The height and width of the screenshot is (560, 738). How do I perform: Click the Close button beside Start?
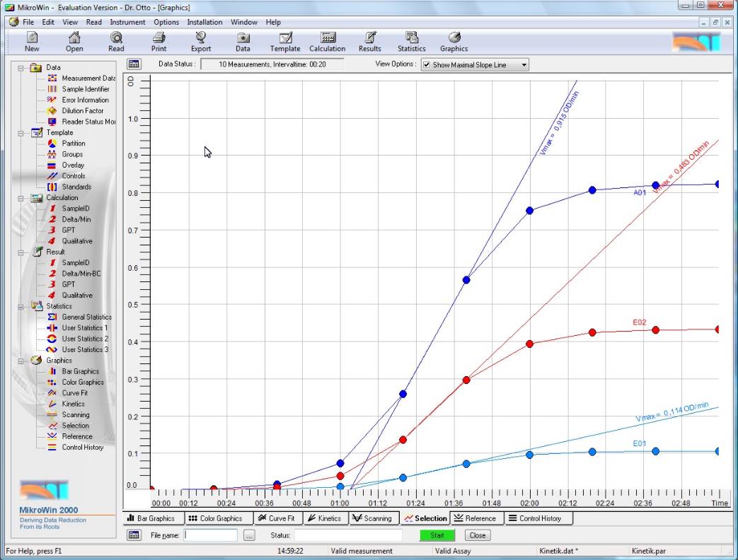477,535
